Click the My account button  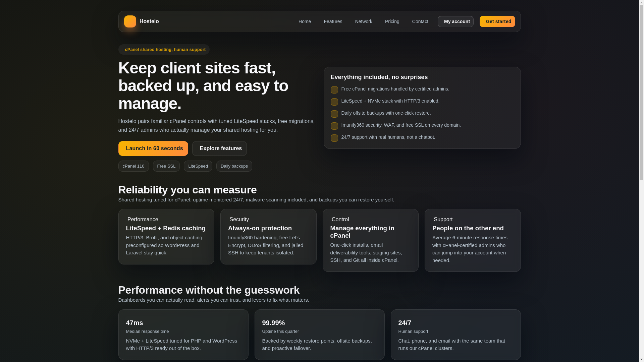455,21
